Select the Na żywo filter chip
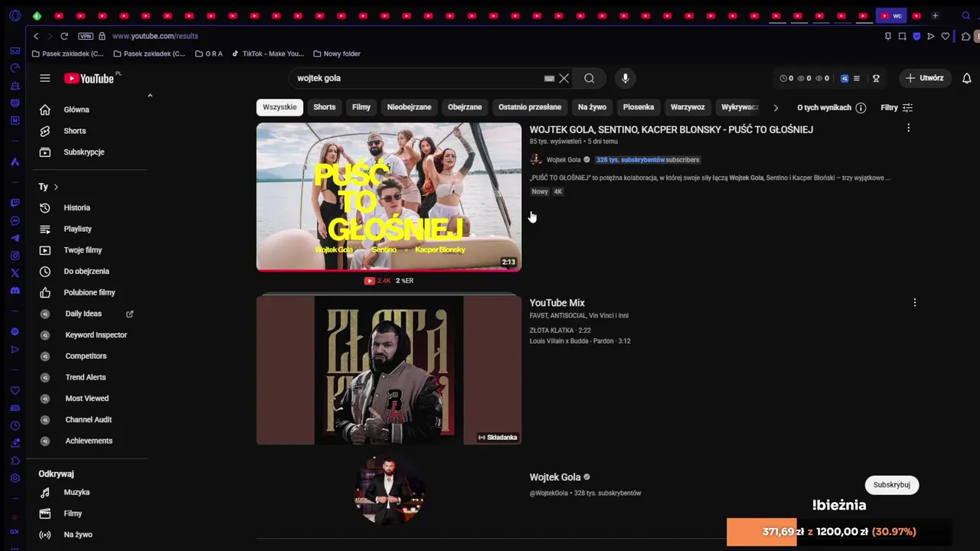The image size is (980, 551). (x=592, y=107)
